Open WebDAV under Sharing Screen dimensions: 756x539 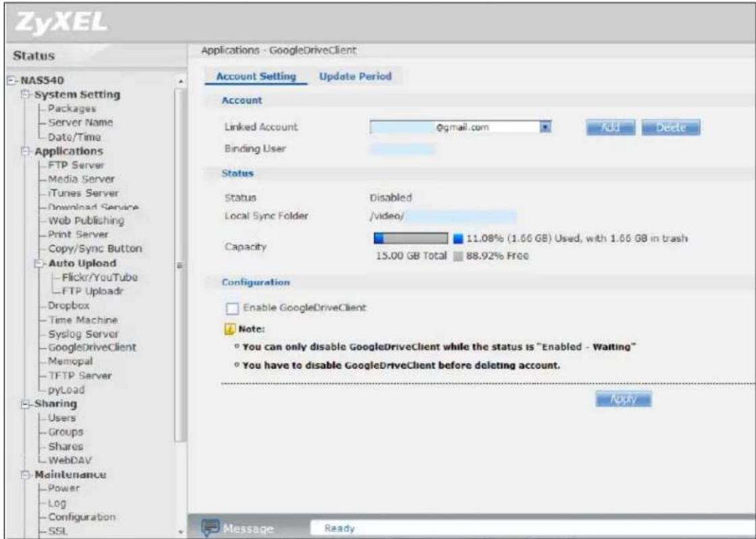(70, 461)
